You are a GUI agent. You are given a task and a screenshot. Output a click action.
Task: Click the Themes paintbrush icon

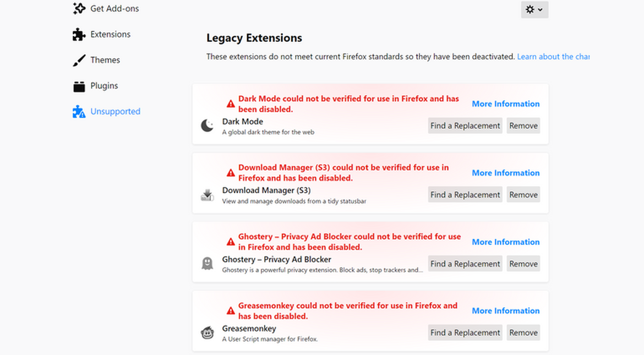tap(79, 61)
